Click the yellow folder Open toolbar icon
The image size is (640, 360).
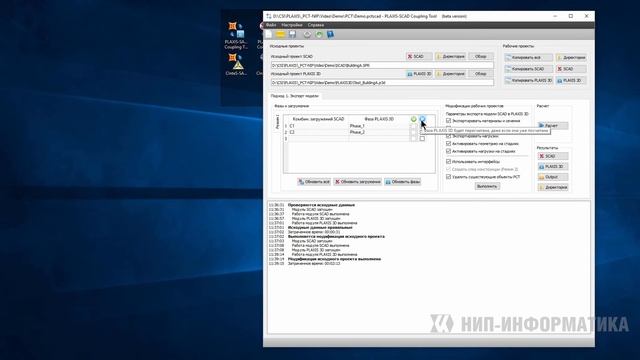coord(280,35)
